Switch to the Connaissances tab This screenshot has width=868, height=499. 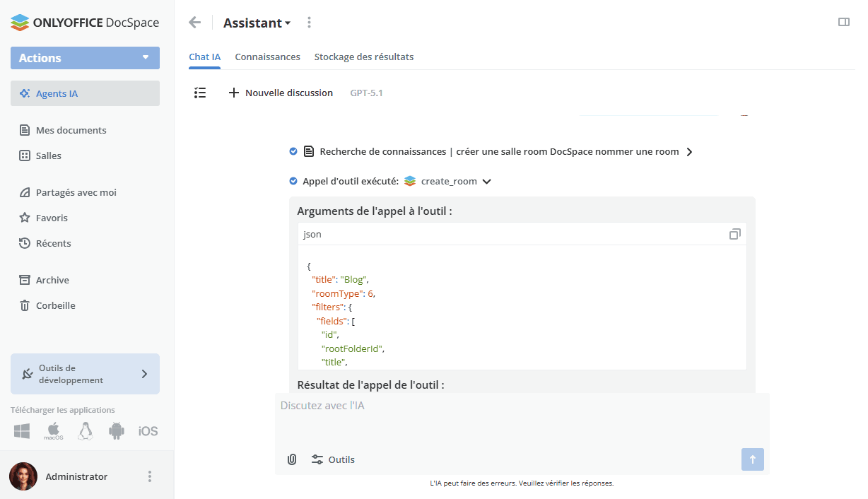pyautogui.click(x=267, y=57)
